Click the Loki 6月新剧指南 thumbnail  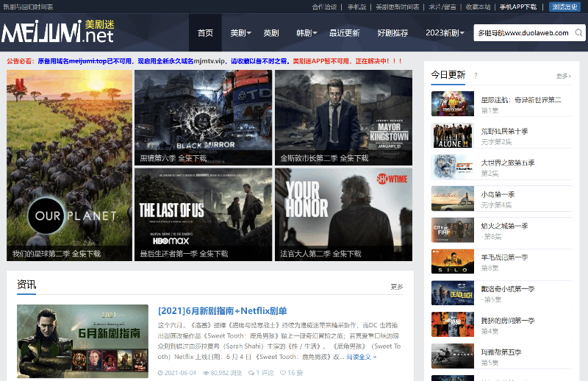click(x=82, y=341)
